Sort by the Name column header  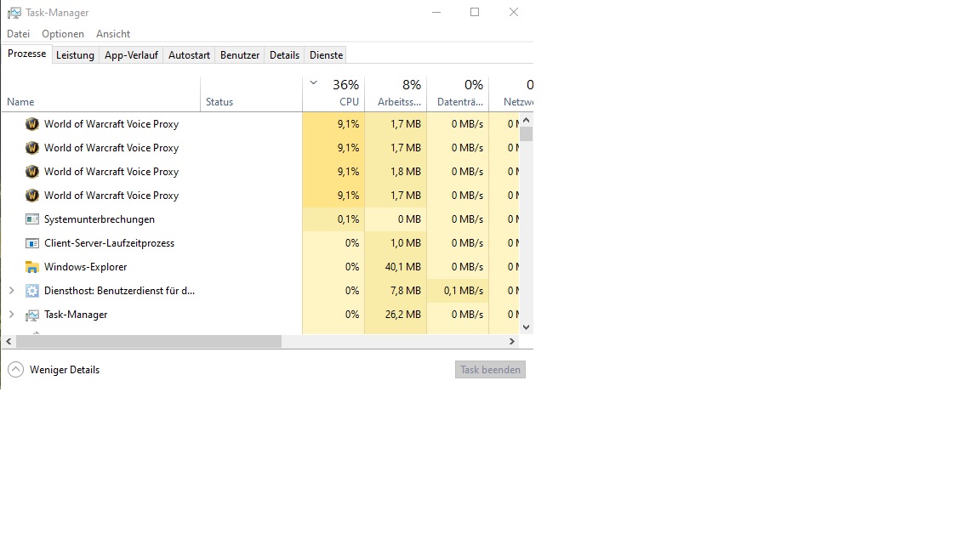tap(101, 94)
